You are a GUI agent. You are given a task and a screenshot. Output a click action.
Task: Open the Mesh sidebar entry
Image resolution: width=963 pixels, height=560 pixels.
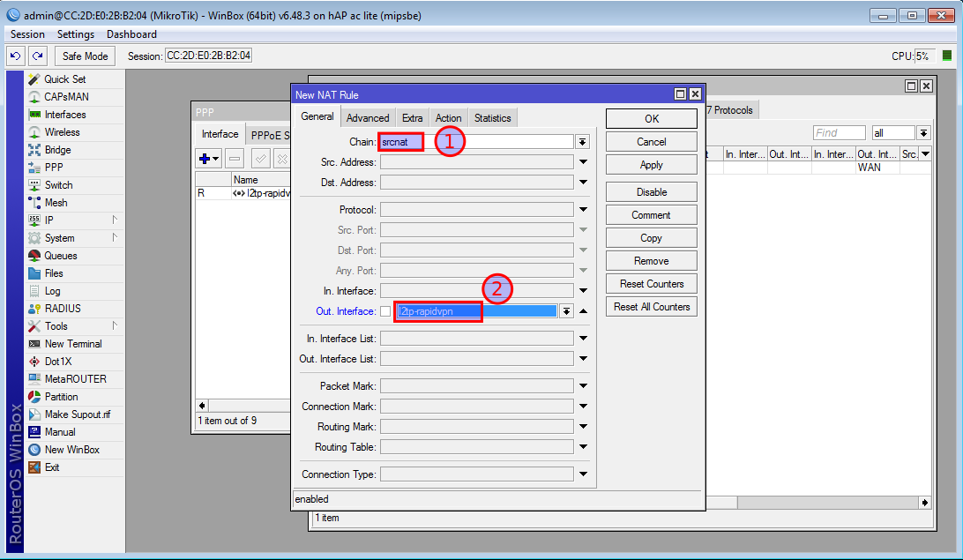click(56, 203)
